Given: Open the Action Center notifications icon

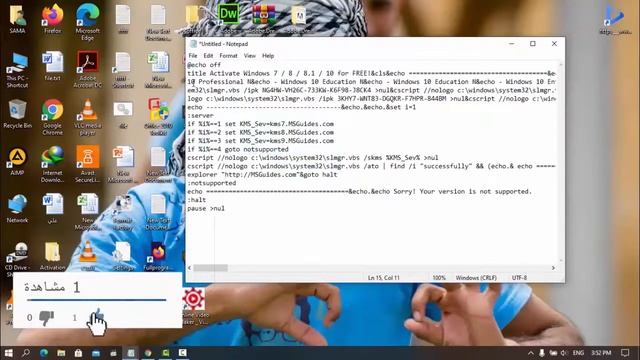Looking at the screenshot, I should click(x=625, y=353).
